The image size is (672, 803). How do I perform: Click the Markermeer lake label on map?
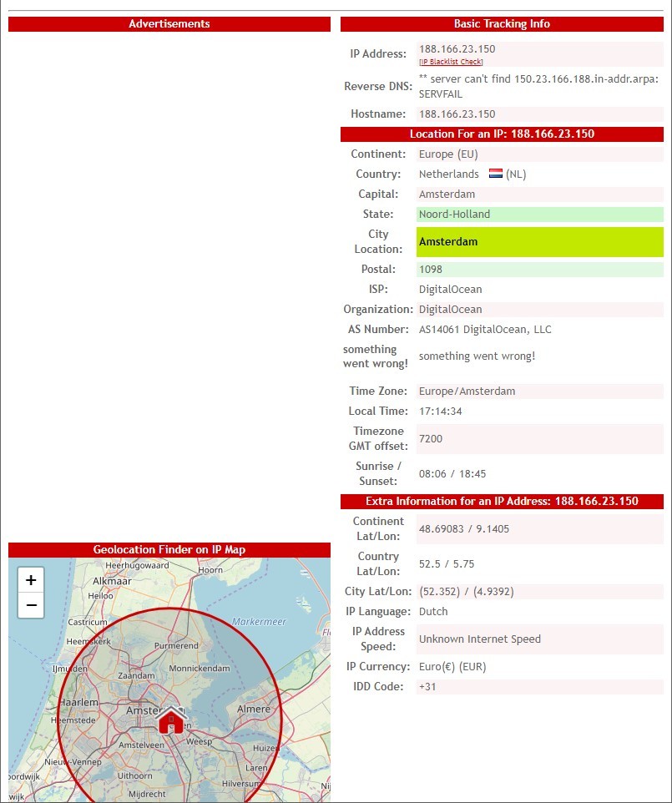259,622
